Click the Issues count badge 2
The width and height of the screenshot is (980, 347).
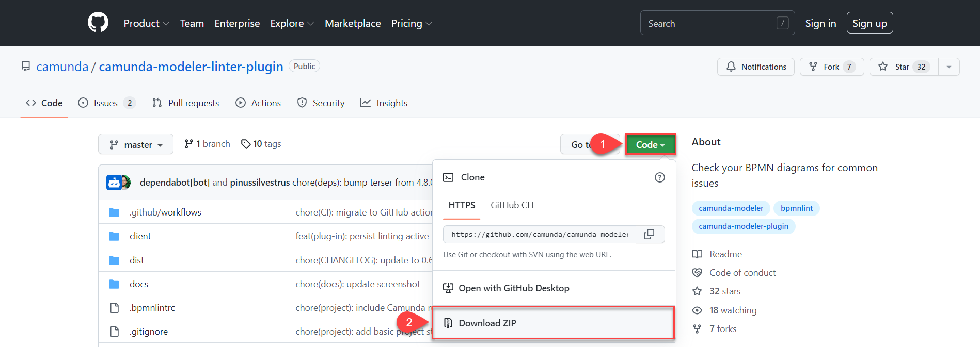(130, 103)
